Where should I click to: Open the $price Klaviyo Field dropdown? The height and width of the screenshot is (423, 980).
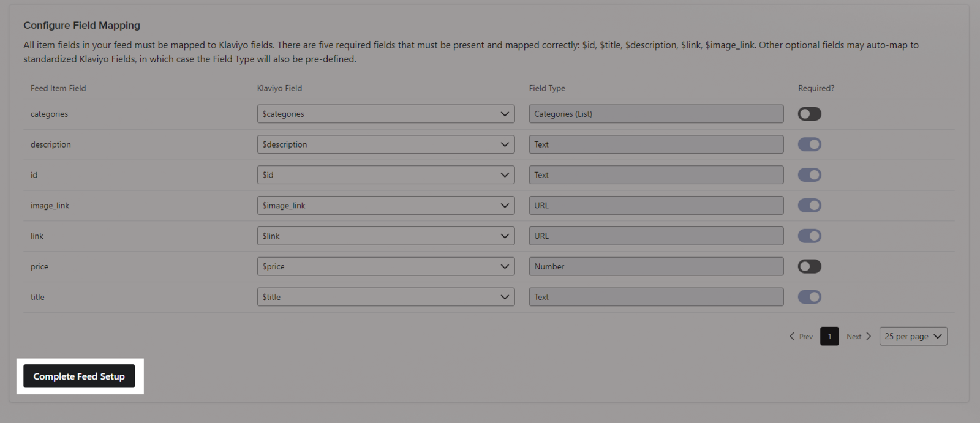[386, 267]
